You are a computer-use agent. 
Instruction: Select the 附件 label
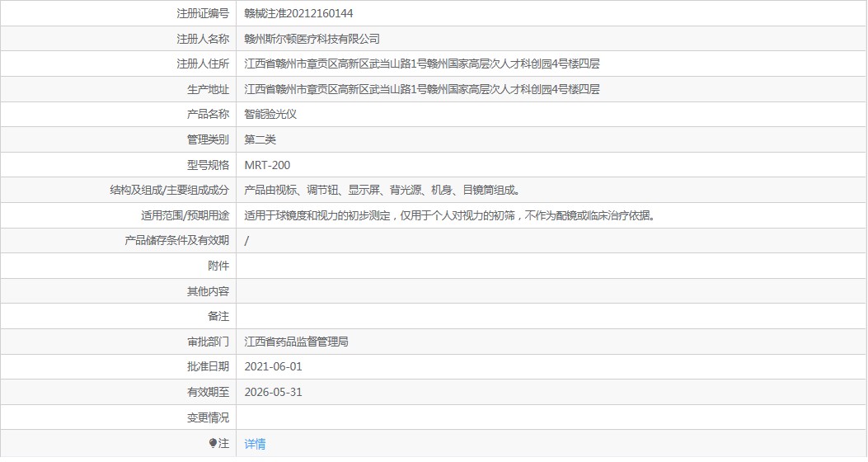coord(218,266)
